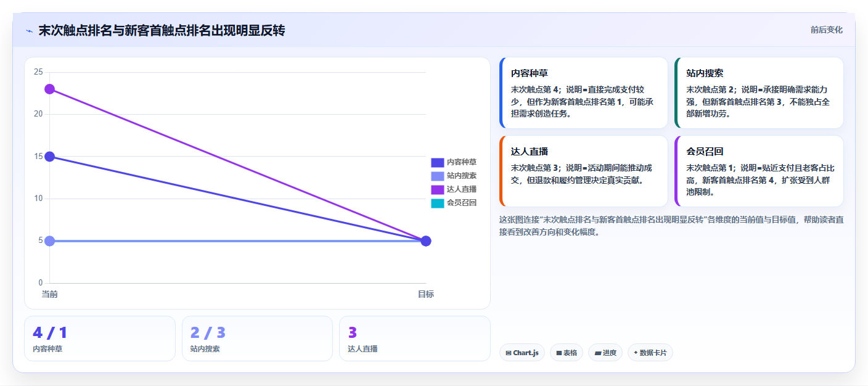Toggle the 会员召回 legend color box
The width and height of the screenshot is (868, 386).
(437, 203)
